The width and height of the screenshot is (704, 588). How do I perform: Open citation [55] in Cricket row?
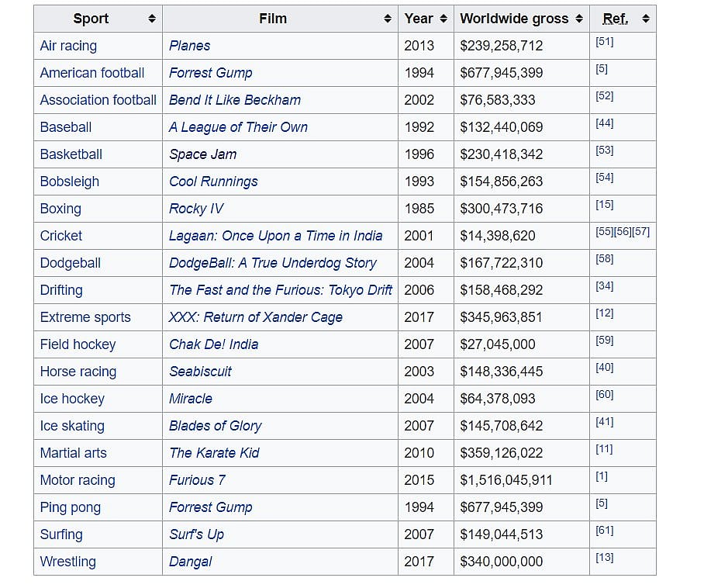click(x=604, y=232)
